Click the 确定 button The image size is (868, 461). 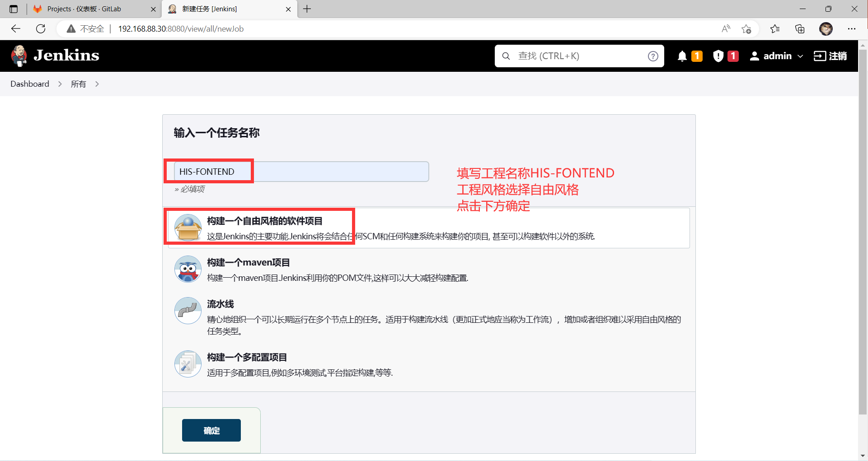coord(211,430)
